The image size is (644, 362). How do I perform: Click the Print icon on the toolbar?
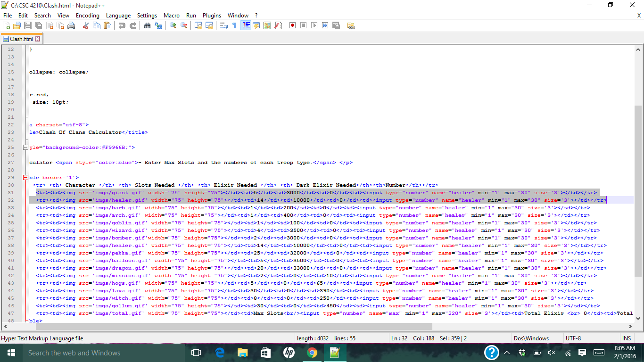[70, 25]
